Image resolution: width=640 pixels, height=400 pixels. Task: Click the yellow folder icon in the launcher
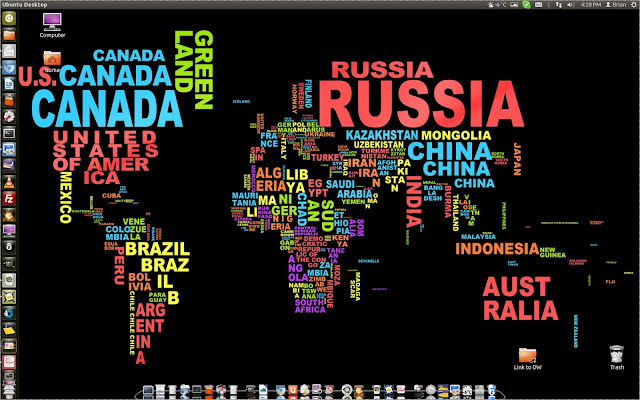[x=9, y=329]
